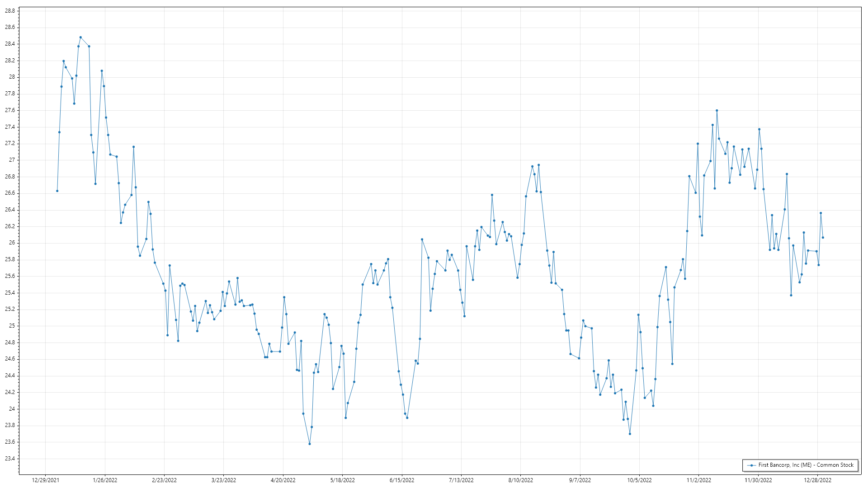Image resolution: width=868 pixels, height=488 pixels.
Task: Click the lowest data point near 23.6
Action: point(310,444)
